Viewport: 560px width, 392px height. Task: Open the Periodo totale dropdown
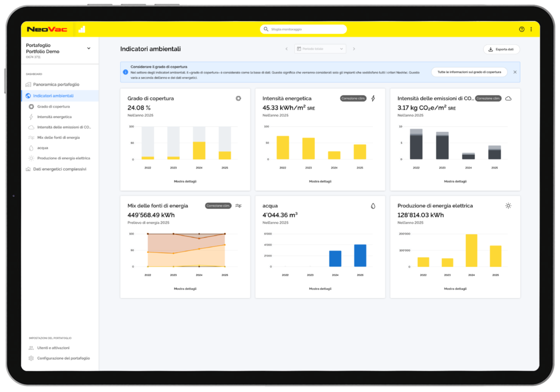click(320, 49)
